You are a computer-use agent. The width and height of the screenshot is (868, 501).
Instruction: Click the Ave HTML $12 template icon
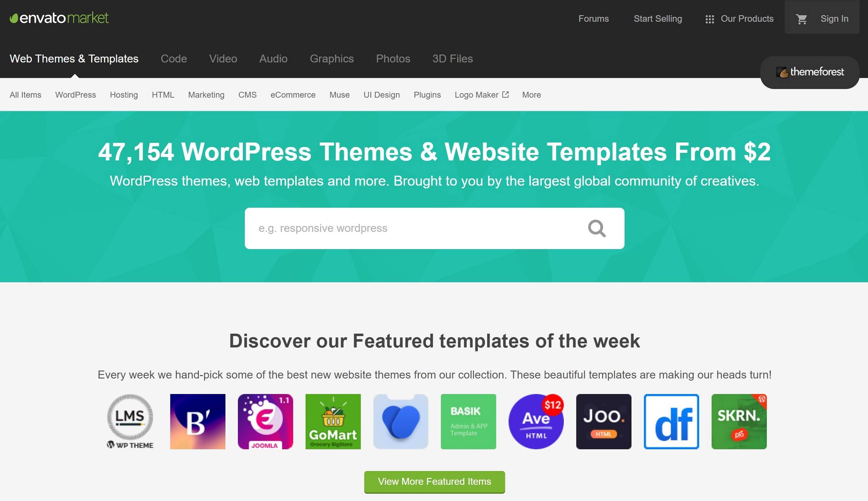(x=536, y=422)
